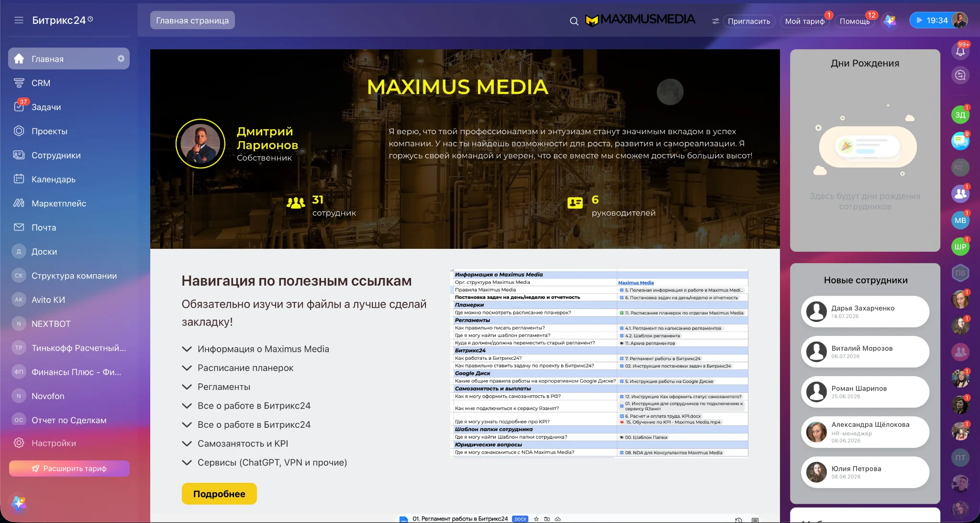Click gear icon on Главная menu item
This screenshot has width=980, height=523.
click(x=121, y=58)
